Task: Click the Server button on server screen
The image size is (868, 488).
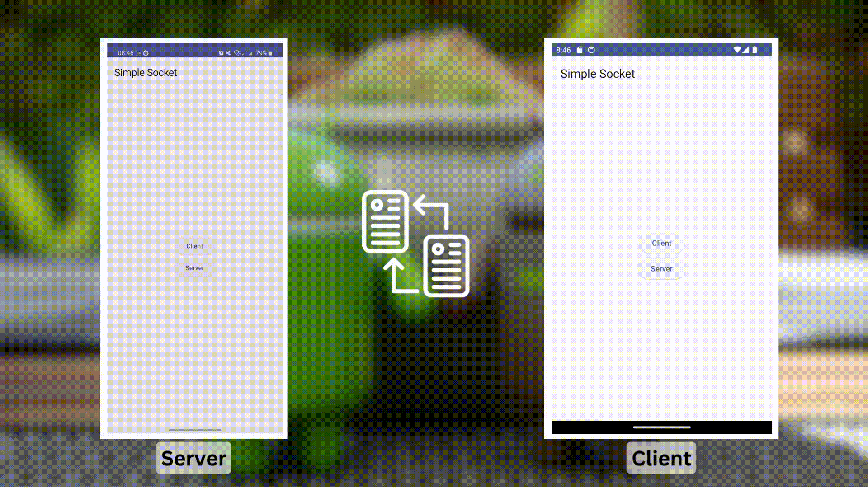Action: click(194, 267)
